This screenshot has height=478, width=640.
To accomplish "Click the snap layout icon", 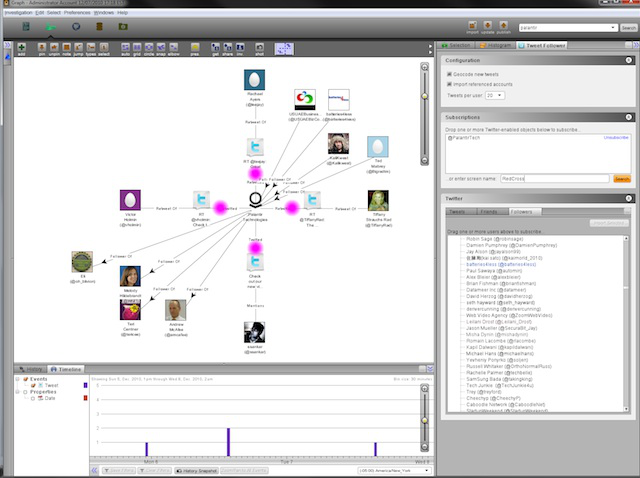I will click(161, 48).
